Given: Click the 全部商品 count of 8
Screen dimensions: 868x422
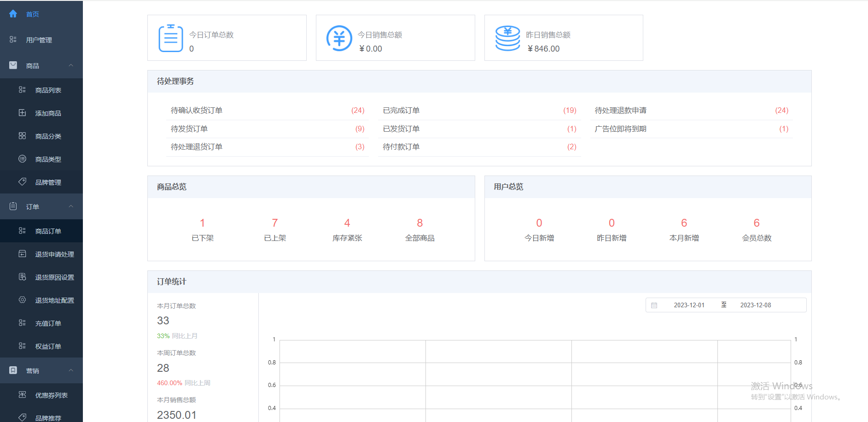Looking at the screenshot, I should tap(420, 223).
